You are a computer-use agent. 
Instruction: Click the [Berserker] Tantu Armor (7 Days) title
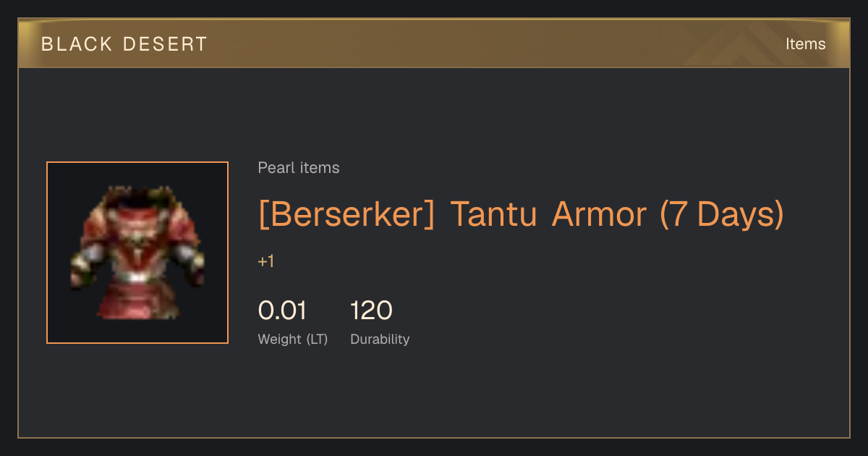[521, 215]
